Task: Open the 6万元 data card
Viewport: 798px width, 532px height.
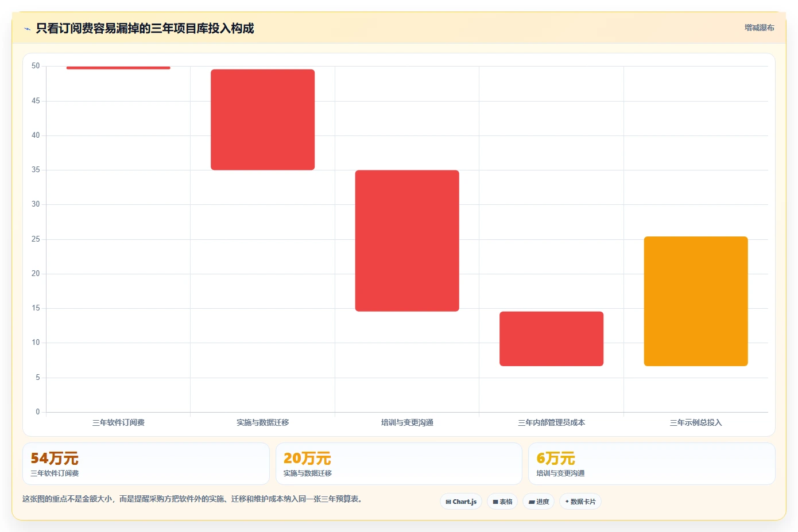Action: [x=652, y=464]
